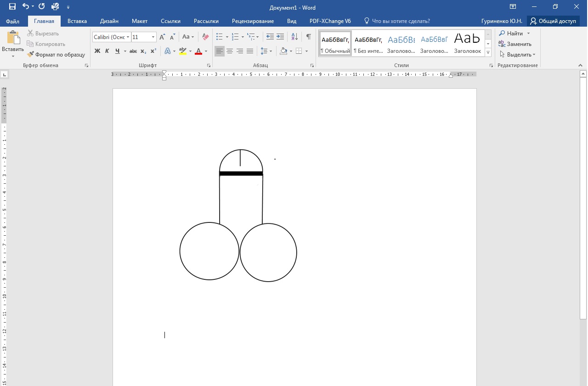The height and width of the screenshot is (386, 588).
Task: Open the Гуриненко Ю.Н. account name
Action: [502, 21]
